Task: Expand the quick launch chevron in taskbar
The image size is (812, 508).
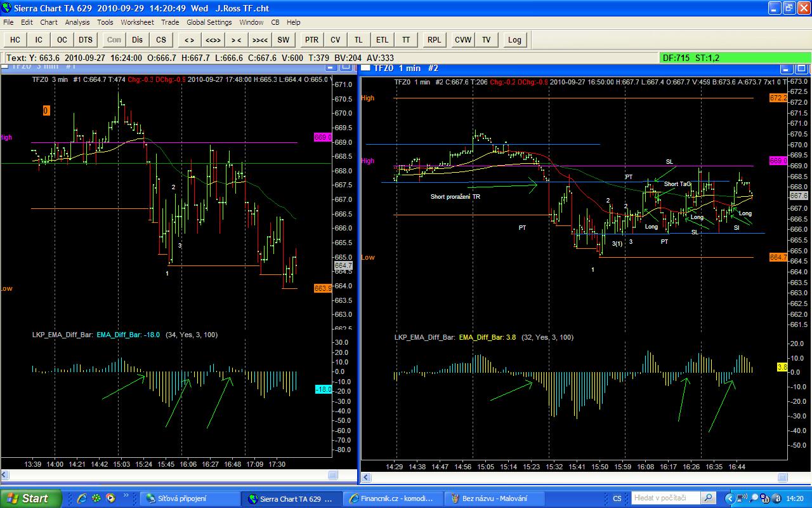Action: pos(126,495)
